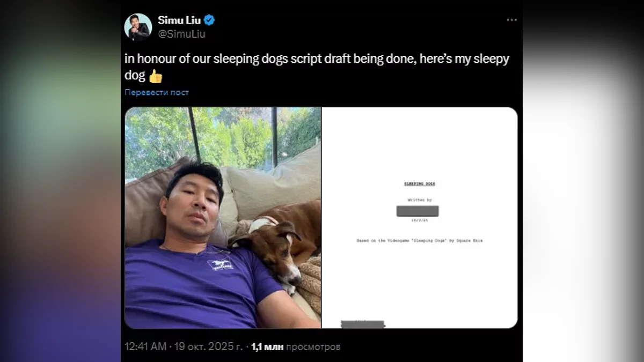Click the thumbs-up emoji in the tweet
The height and width of the screenshot is (362, 644).
pos(156,77)
